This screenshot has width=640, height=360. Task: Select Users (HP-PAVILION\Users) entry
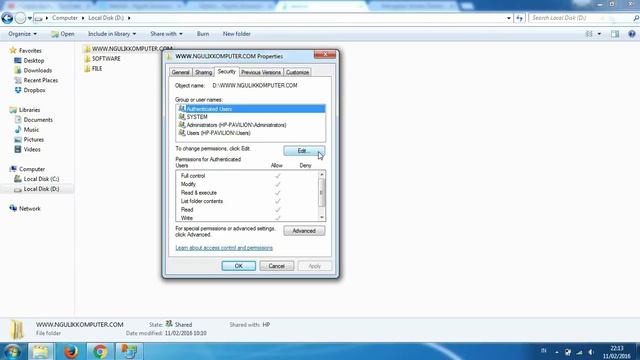[251, 133]
